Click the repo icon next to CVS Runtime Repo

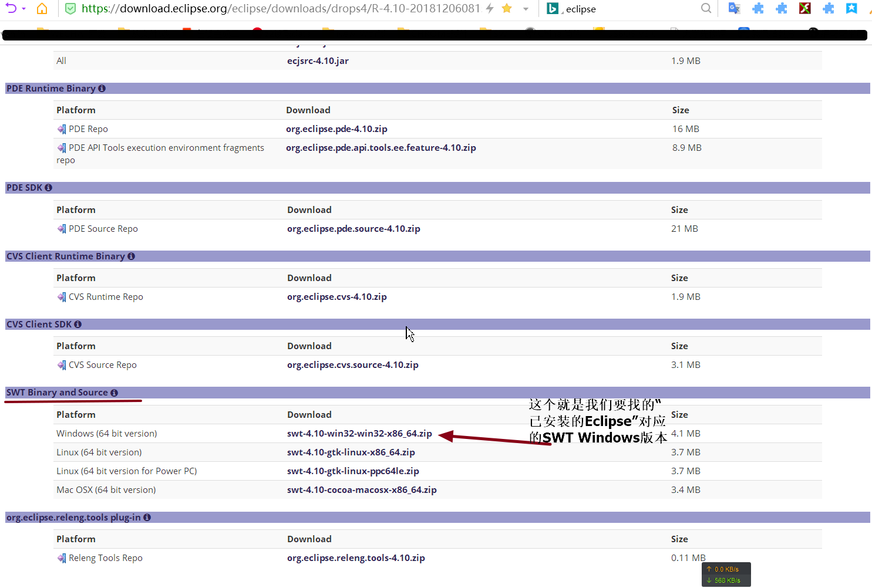[62, 297]
